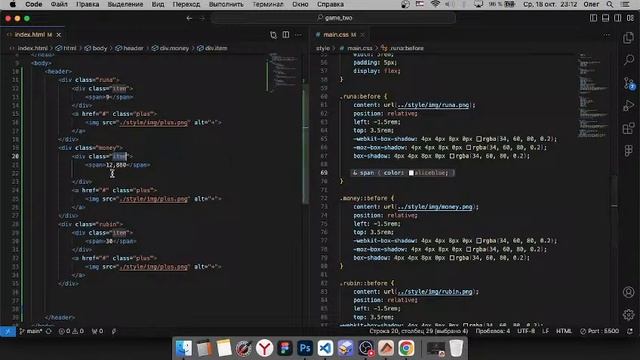Launch Photoshop from the Dock
This screenshot has height=360, width=640.
(x=305, y=348)
